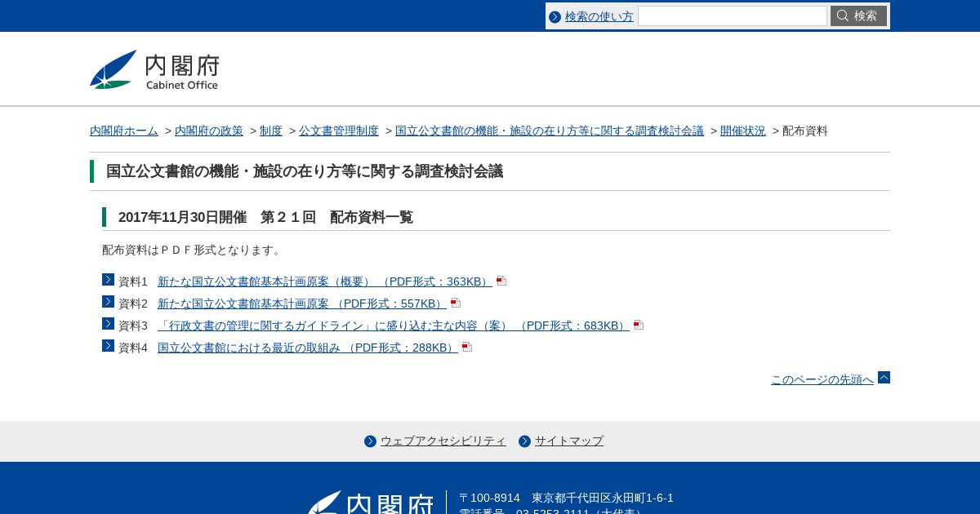Click PDF icon after 資料3 link

point(639,325)
